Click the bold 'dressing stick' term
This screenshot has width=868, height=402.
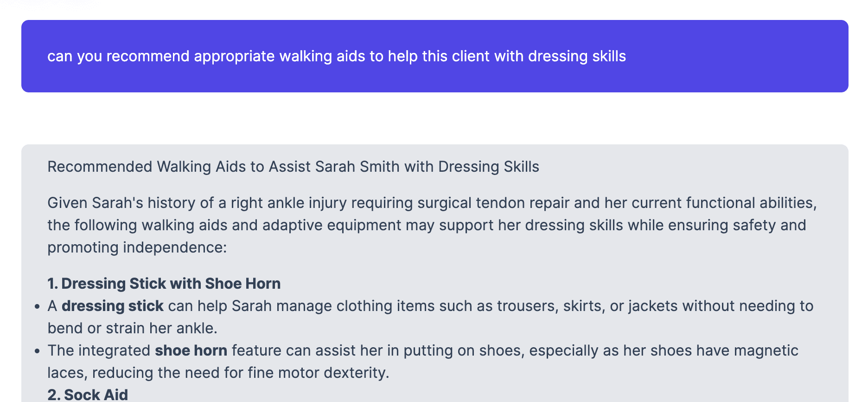click(x=113, y=306)
